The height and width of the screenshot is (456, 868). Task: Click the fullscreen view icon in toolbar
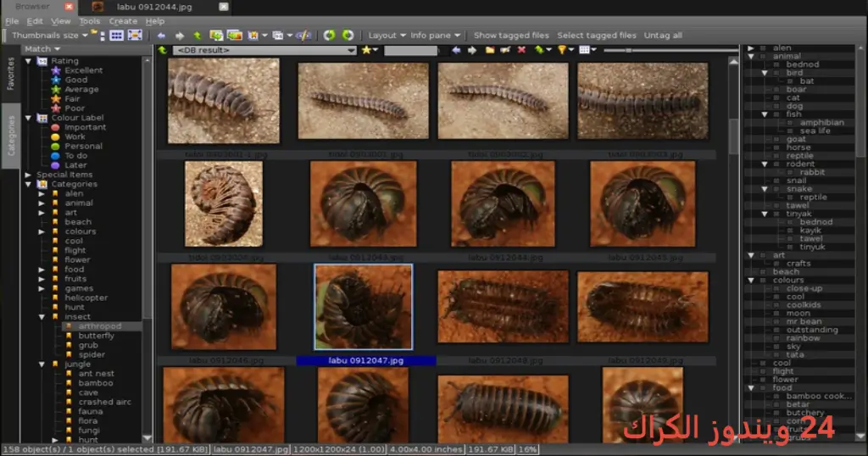point(135,36)
